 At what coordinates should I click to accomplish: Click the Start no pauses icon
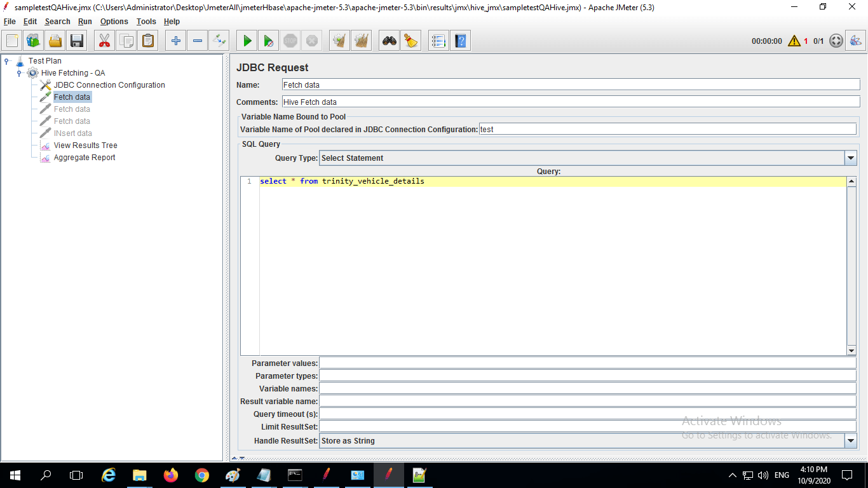tap(269, 41)
